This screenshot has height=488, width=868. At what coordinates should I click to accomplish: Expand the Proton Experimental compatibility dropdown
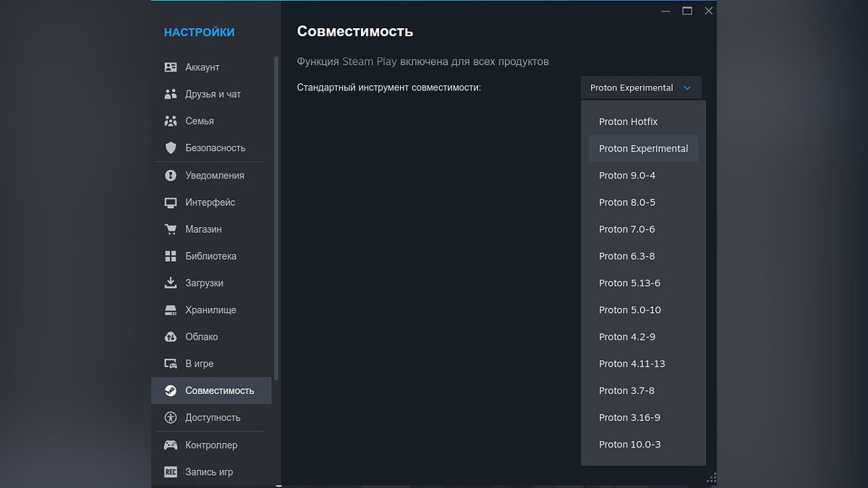(641, 87)
